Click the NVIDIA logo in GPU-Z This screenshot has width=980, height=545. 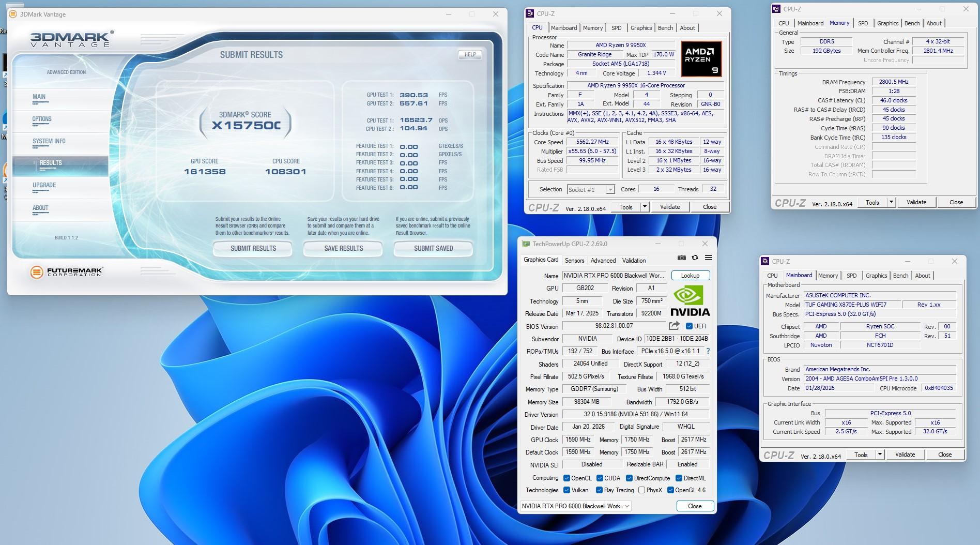click(x=690, y=301)
